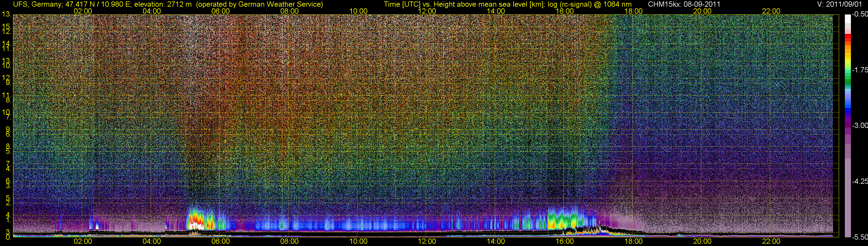Select the -4.25 color scale value

(x=860, y=182)
